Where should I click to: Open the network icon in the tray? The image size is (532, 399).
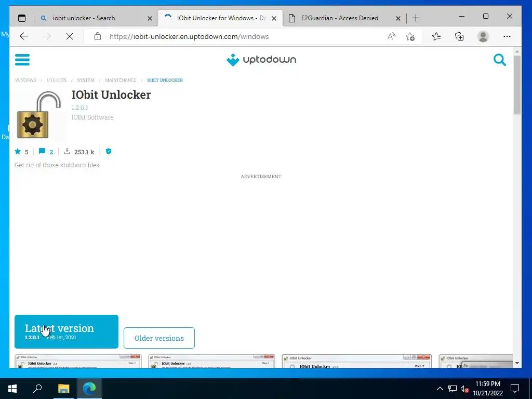[x=453, y=389]
